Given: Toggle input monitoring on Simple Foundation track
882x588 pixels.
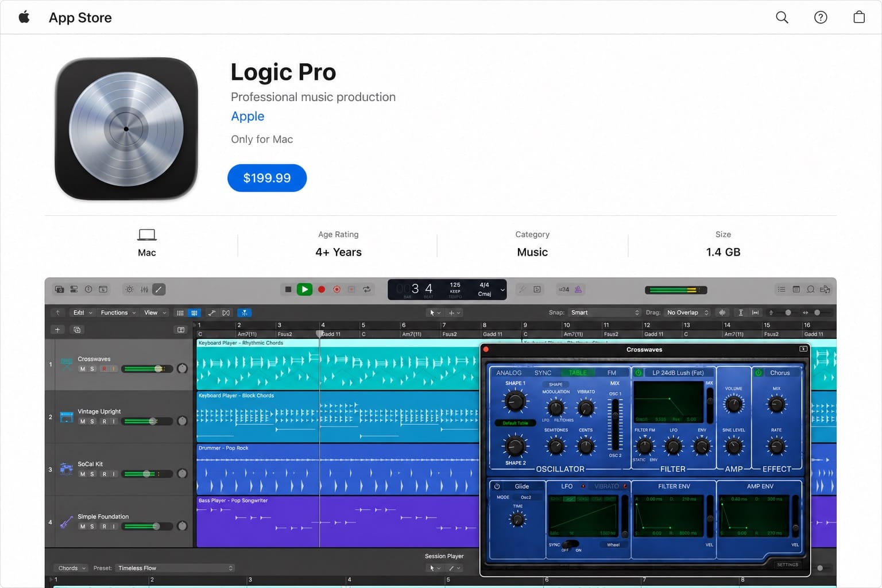Looking at the screenshot, I should tap(114, 527).
